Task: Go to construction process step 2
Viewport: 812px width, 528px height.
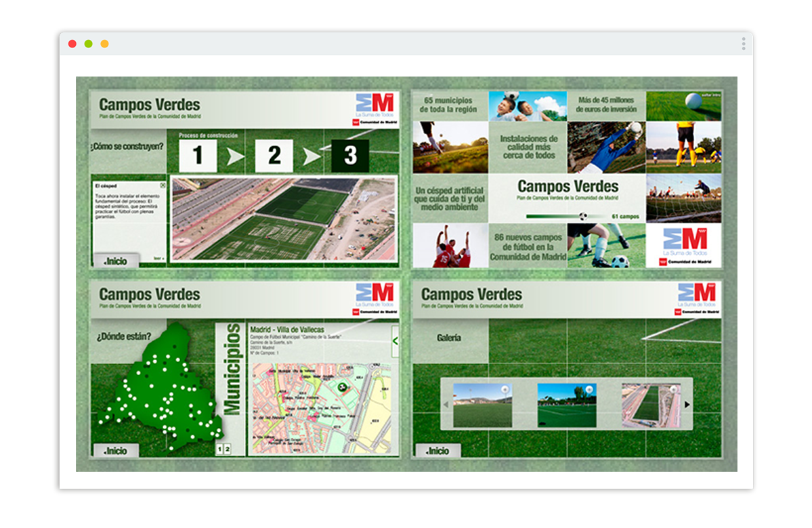Action: (x=274, y=156)
